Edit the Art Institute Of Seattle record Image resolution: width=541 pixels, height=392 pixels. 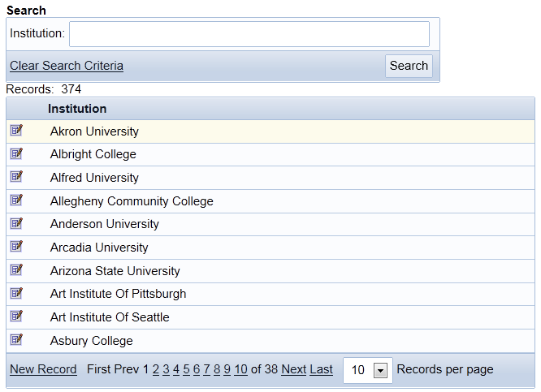[x=16, y=317]
